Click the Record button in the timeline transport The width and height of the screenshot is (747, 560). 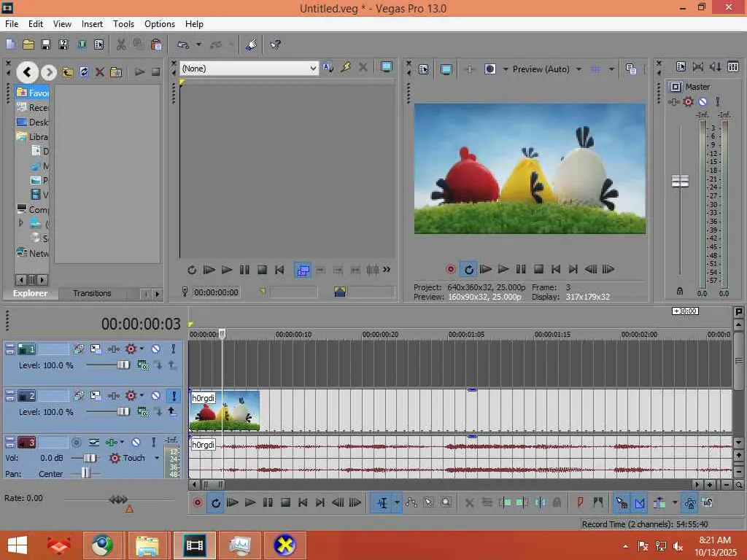tap(198, 502)
